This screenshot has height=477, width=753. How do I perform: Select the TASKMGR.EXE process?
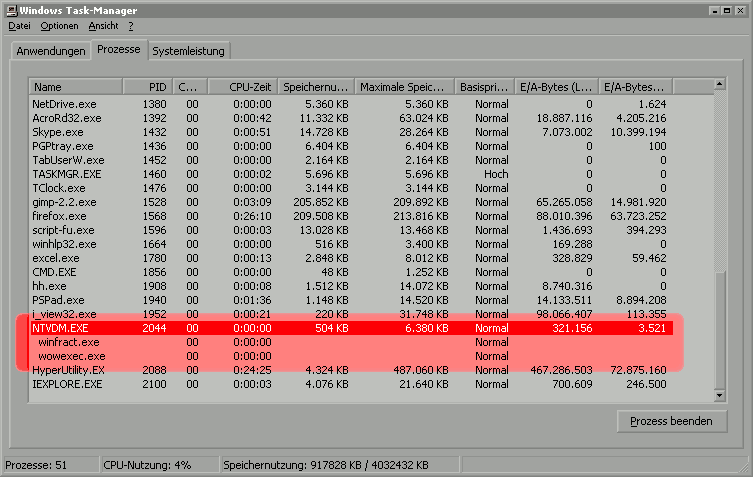click(351, 174)
